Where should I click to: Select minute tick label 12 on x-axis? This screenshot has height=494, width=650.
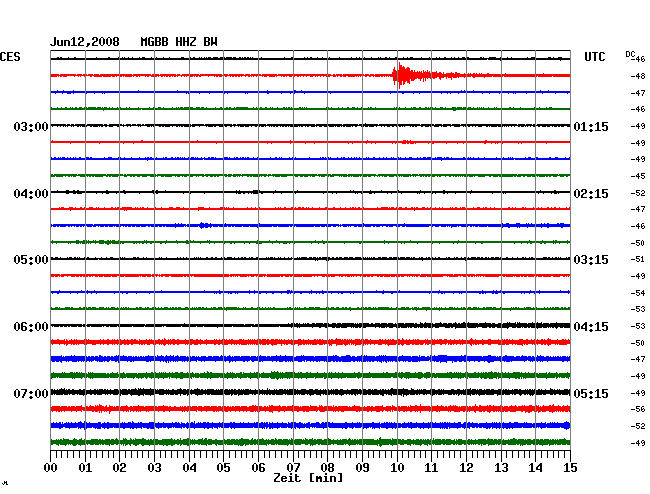pyautogui.click(x=466, y=467)
